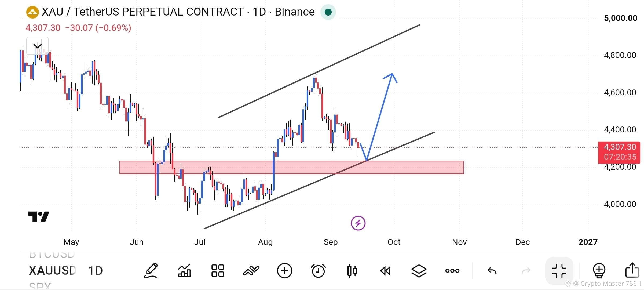Open the 1D interval selector
Screen dimensions: 644x290
tap(96, 271)
